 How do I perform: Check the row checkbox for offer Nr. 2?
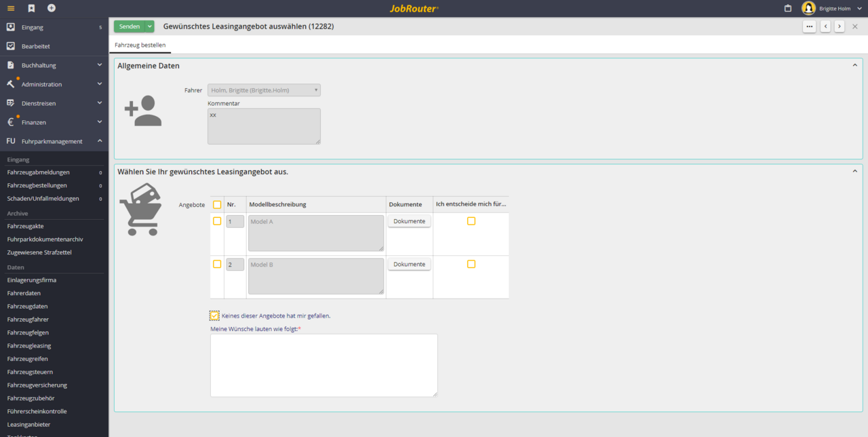pyautogui.click(x=217, y=264)
